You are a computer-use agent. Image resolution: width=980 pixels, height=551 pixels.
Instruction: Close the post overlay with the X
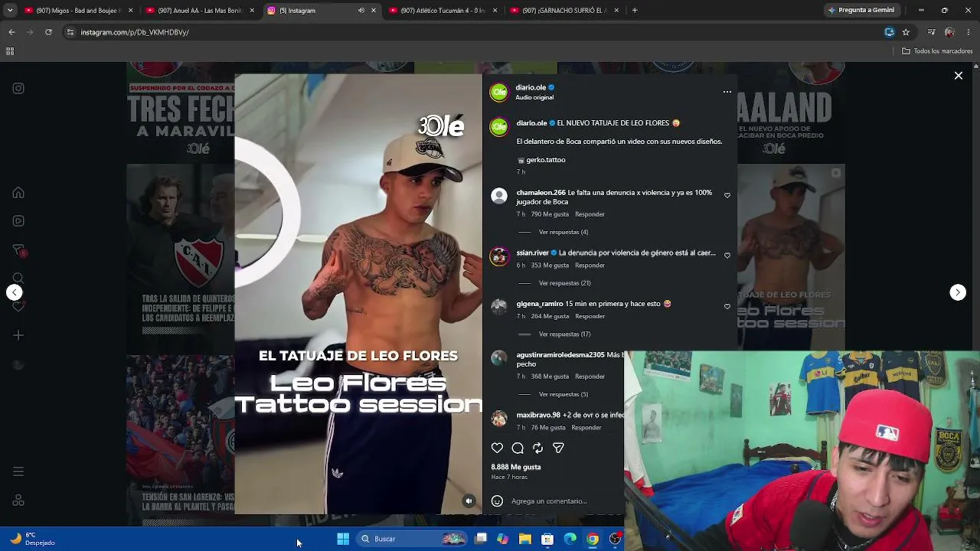pyautogui.click(x=958, y=76)
